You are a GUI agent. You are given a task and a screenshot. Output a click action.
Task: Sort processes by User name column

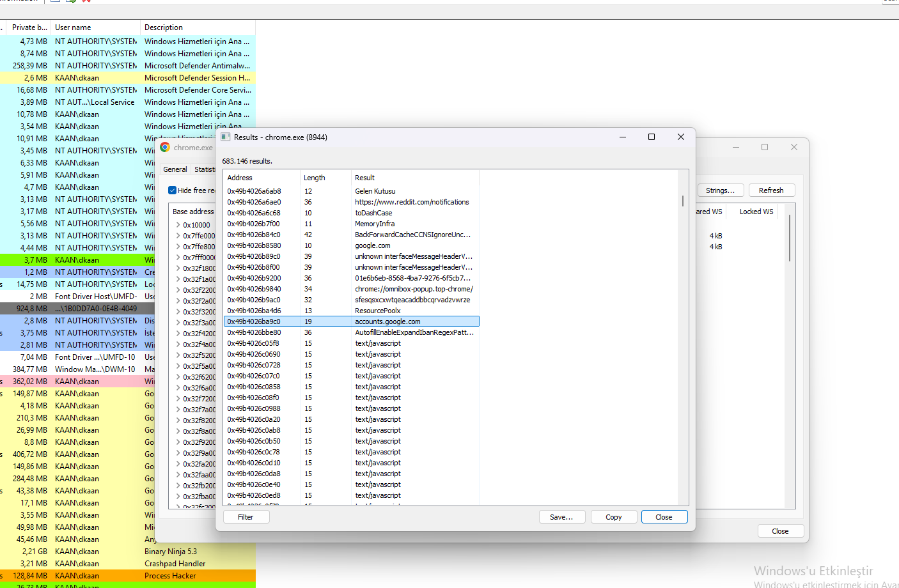coord(95,27)
